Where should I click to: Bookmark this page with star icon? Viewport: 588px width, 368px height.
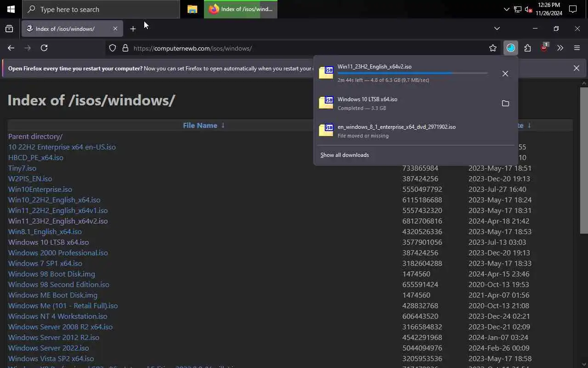[x=493, y=48]
